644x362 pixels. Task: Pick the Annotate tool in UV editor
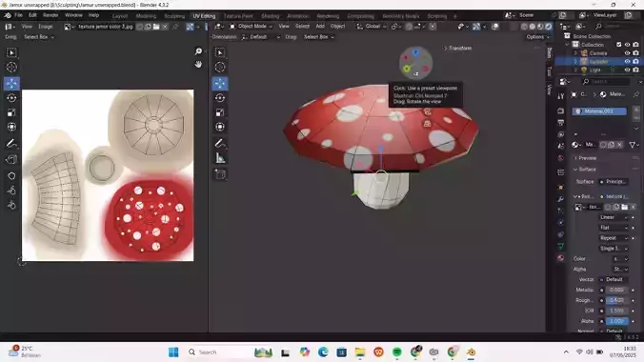click(x=11, y=144)
